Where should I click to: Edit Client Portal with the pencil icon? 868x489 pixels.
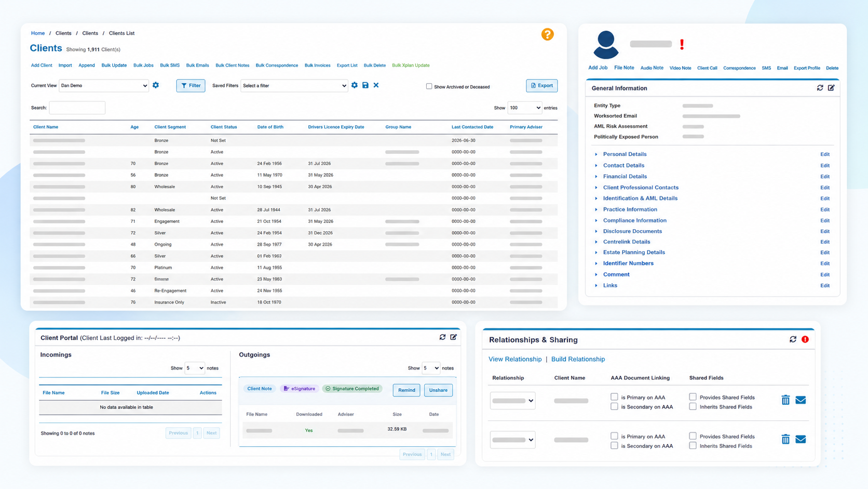(x=454, y=337)
